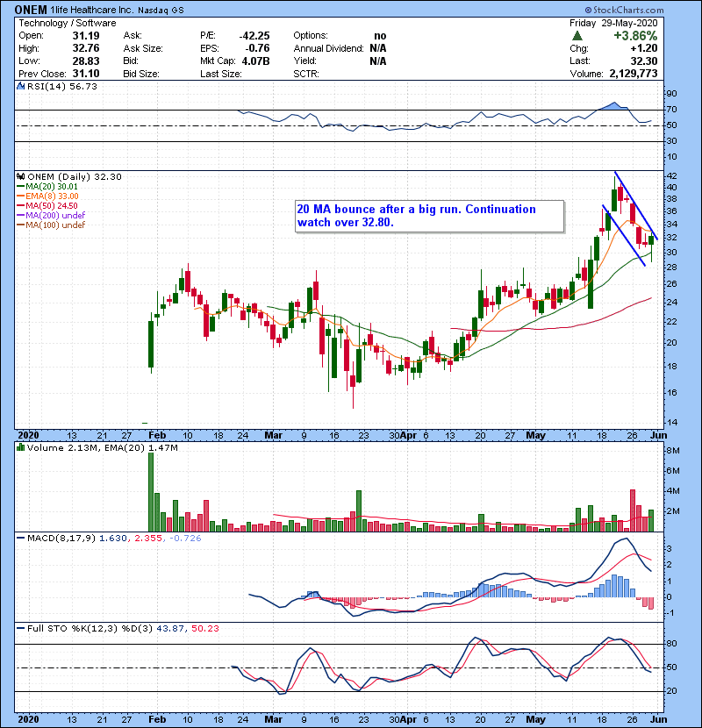Viewport: 702px width, 728px height.
Task: Click the P/E value -42.25
Action: 254,36
